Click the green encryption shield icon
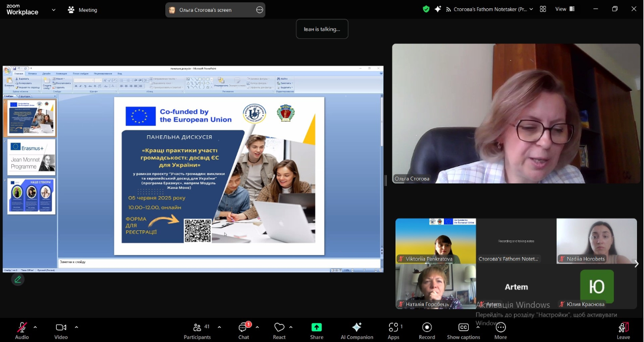Viewport: 644px width, 342px height. 426,9
